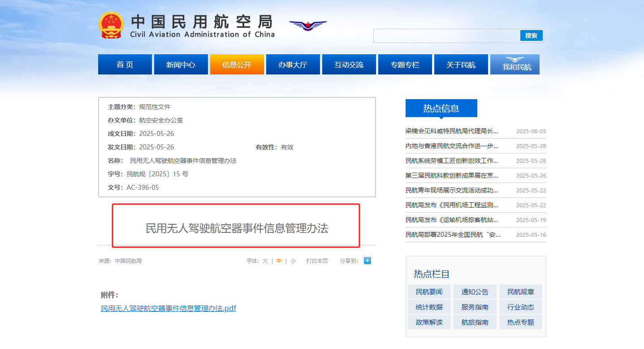The width and height of the screenshot is (644, 349).
Task: Open the 互动交流 menu
Action: pos(349,65)
